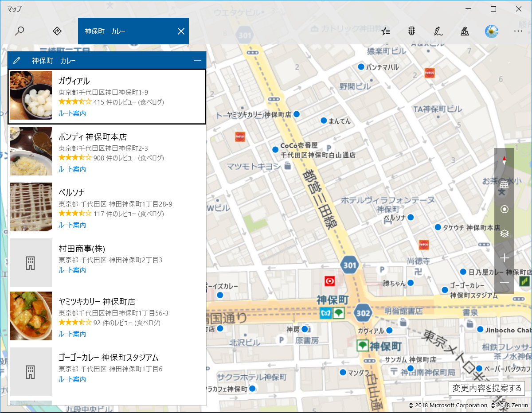Open the account avatar menu

[x=491, y=31]
